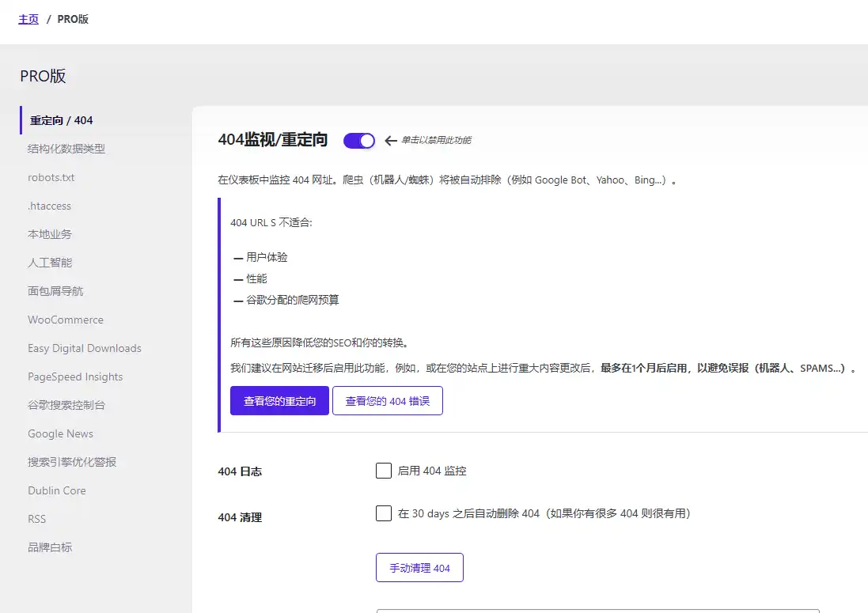
Task: Switch to the robots.txt settings tab
Action: coord(49,177)
